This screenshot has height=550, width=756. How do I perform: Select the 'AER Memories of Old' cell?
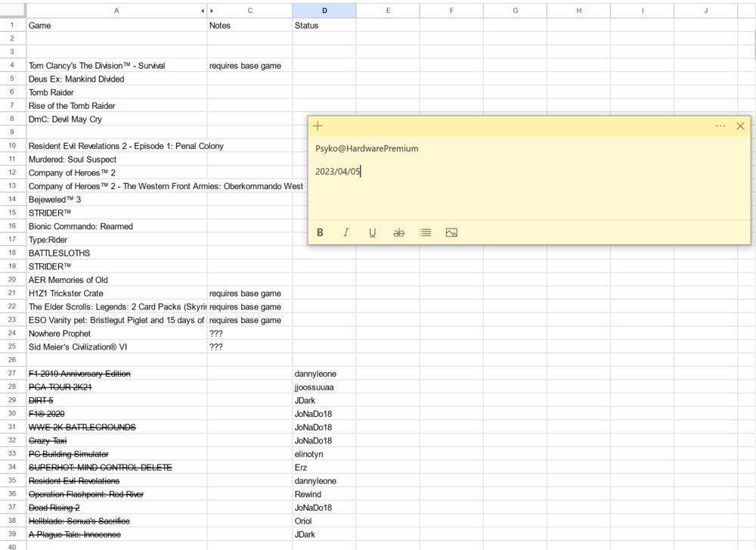coord(116,280)
